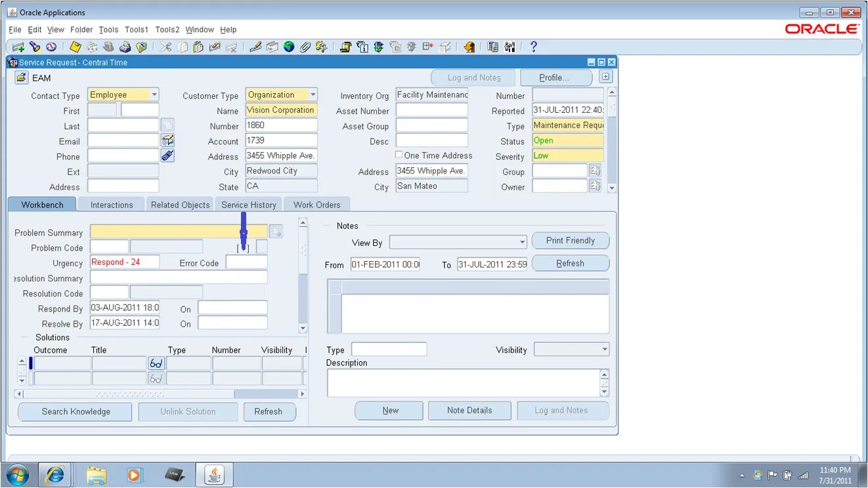Image resolution: width=868 pixels, height=488 pixels.
Task: Click the plus icon next to Profile button
Action: pos(606,77)
